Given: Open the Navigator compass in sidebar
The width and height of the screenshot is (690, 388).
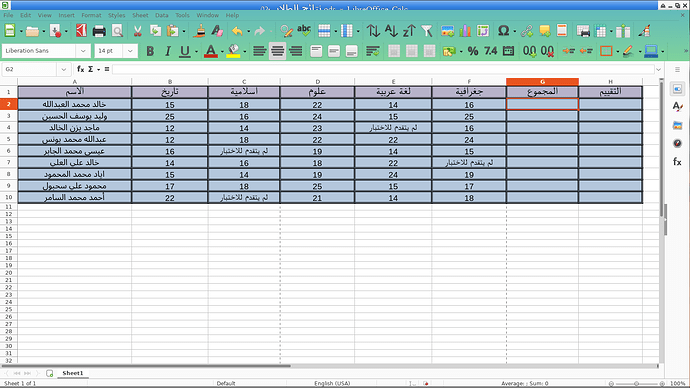Looking at the screenshot, I should [x=677, y=143].
